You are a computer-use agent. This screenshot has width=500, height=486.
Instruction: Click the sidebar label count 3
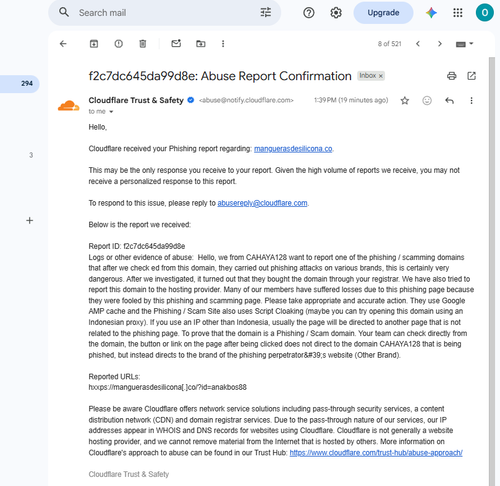click(31, 155)
